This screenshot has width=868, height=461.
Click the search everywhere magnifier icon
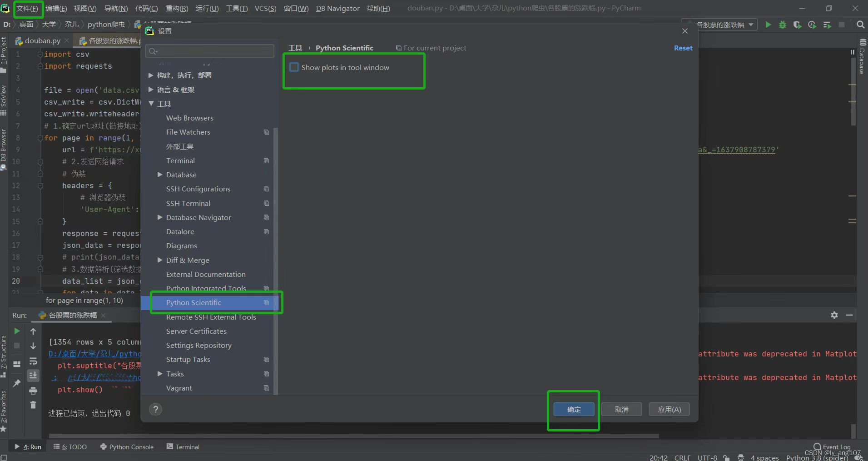(860, 25)
